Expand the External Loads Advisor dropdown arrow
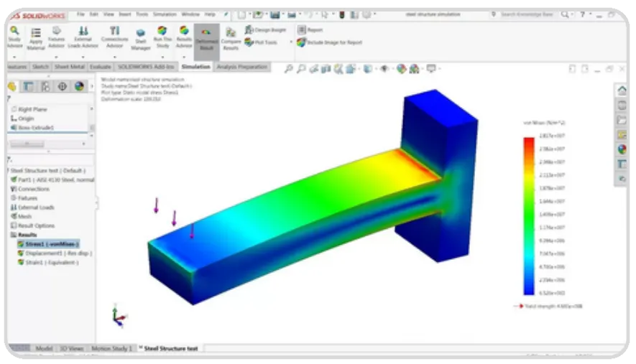636x364 pixels. pyautogui.click(x=83, y=57)
